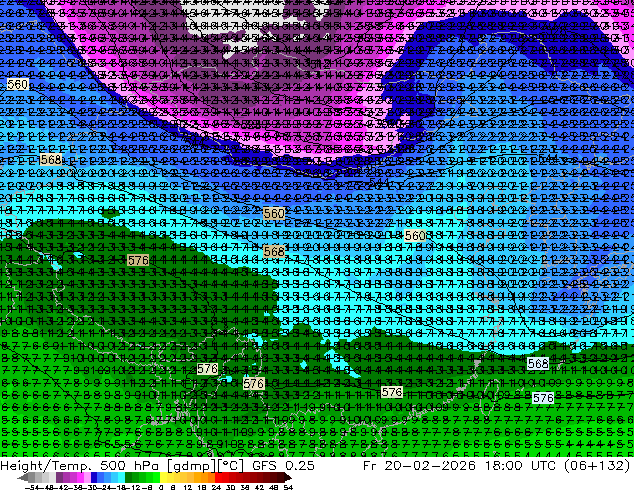Click the positive '54' legend value
The width and height of the screenshot is (634, 490).
point(288,488)
